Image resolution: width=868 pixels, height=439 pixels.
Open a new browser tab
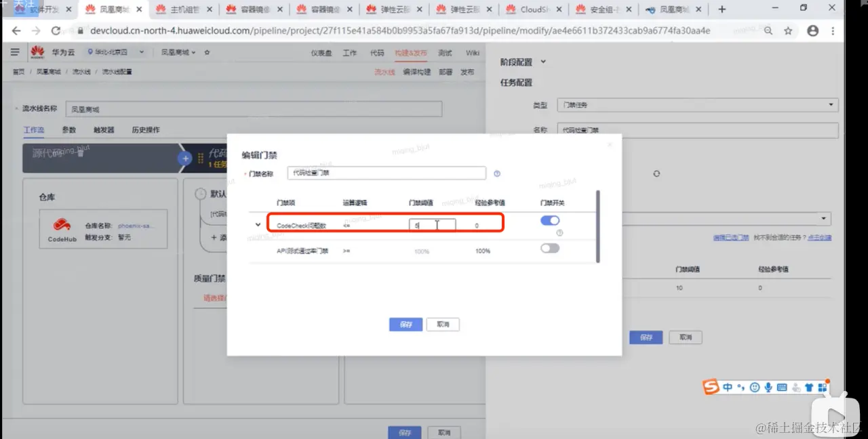pyautogui.click(x=722, y=9)
